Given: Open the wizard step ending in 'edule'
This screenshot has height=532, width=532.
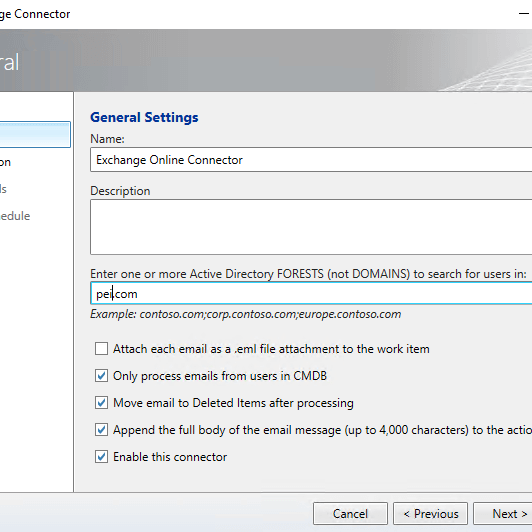Looking at the screenshot, I should tap(15, 216).
